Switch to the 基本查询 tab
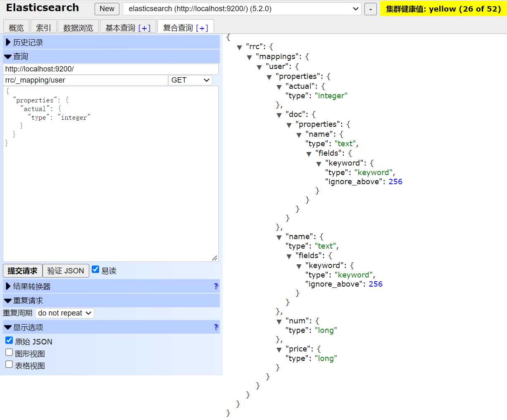This screenshot has width=507, height=420. click(120, 28)
